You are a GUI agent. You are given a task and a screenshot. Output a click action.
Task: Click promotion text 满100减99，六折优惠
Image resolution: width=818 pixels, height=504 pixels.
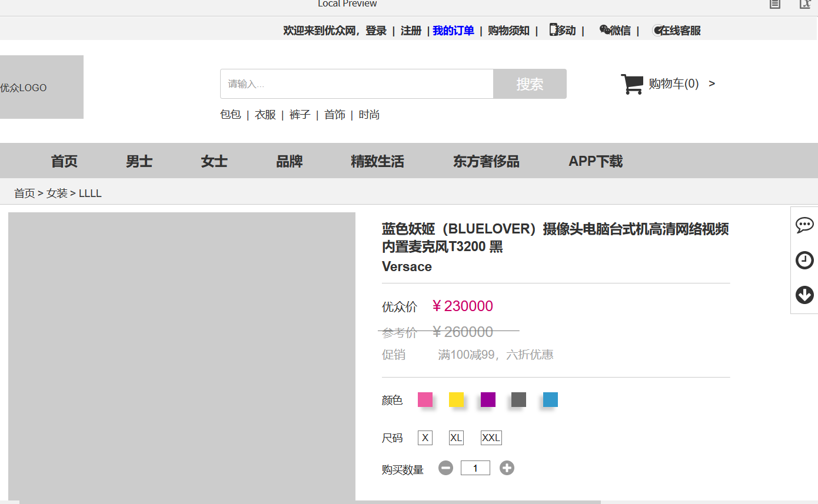click(x=496, y=355)
